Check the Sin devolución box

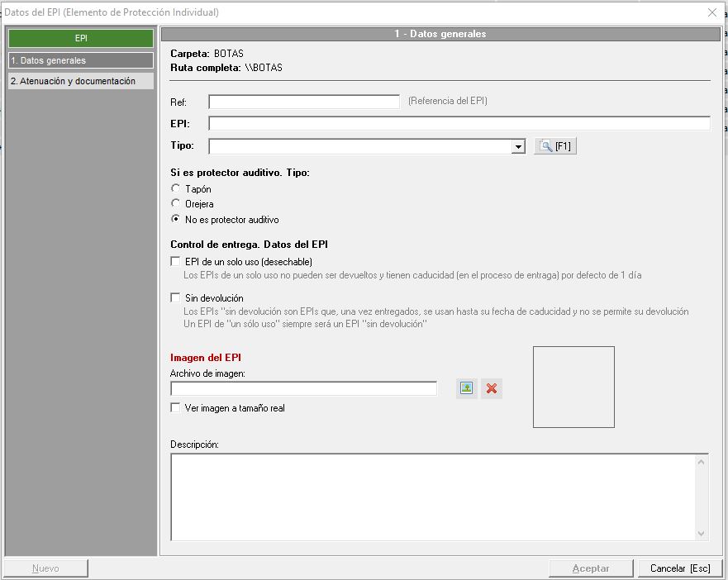175,298
